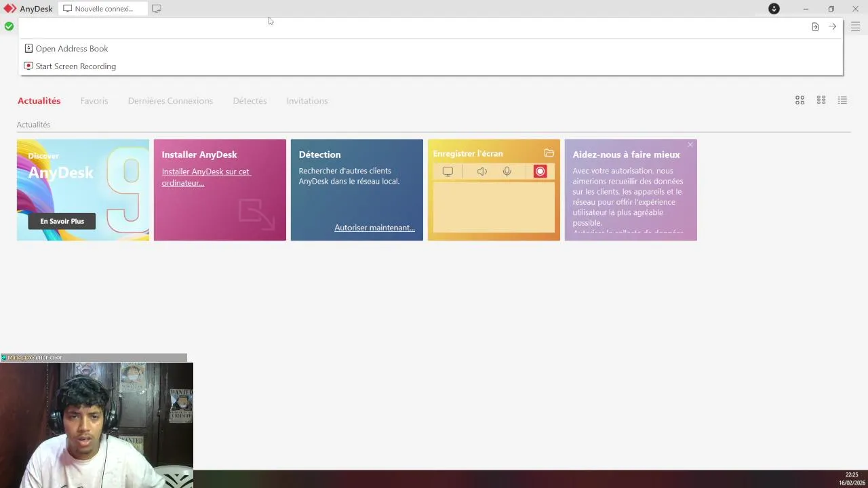This screenshot has height=488, width=868.
Task: Click the Aidez-nous à faire mieux heading
Action: click(626, 155)
